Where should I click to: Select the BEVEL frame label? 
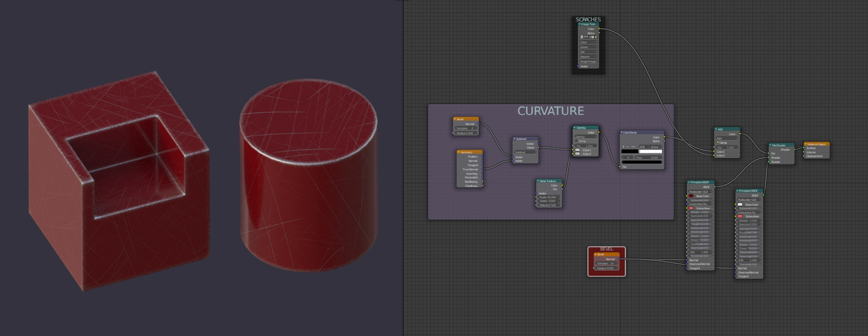point(607,249)
